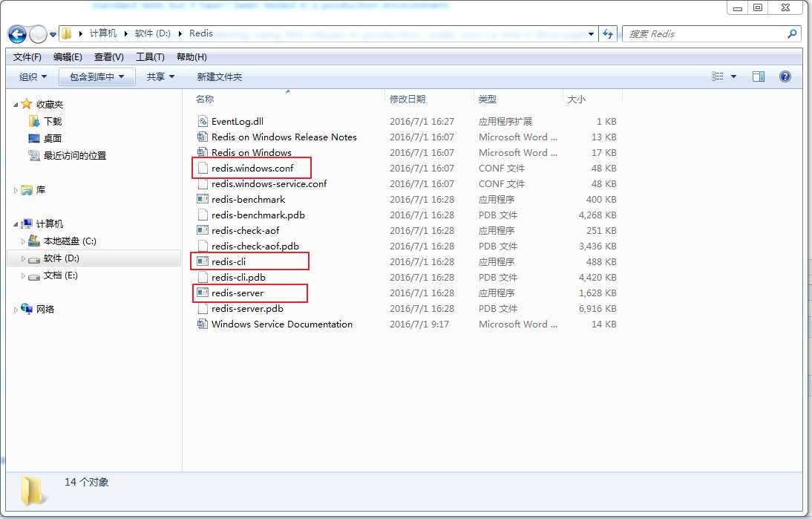Click the refresh button beside address bar
The height and width of the screenshot is (519, 812).
tap(608, 33)
